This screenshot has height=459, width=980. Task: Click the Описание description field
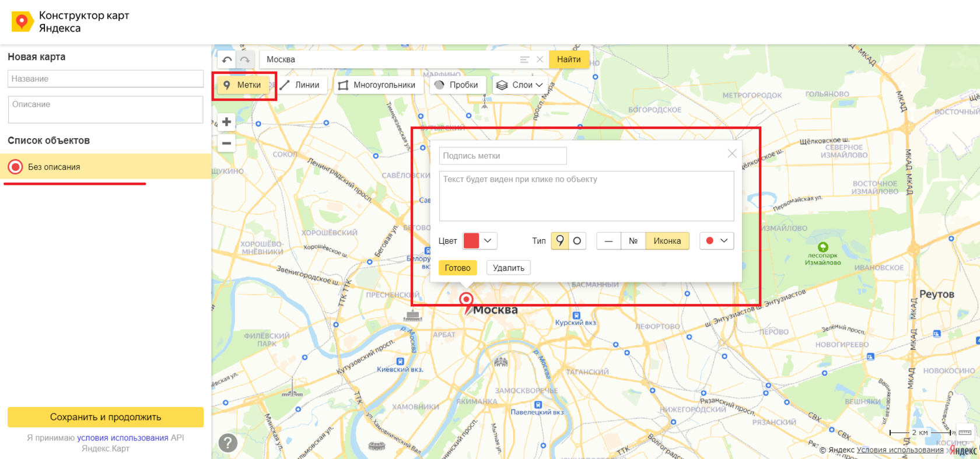pyautogui.click(x=106, y=110)
